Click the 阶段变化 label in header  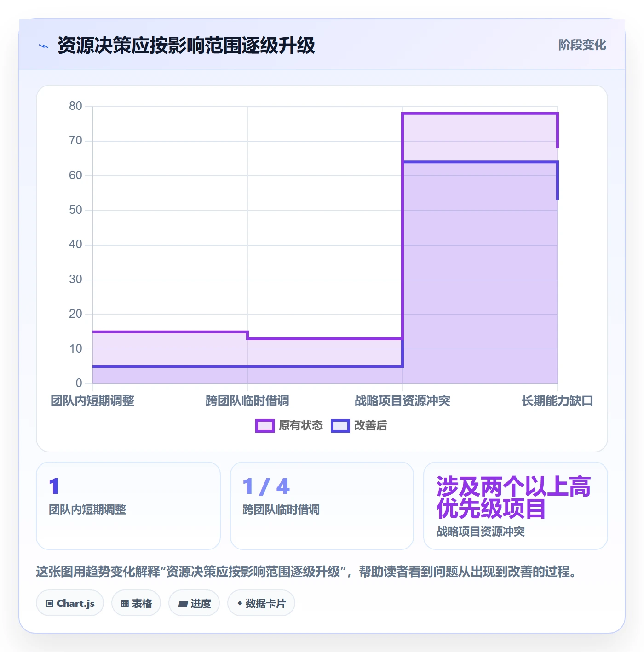click(x=582, y=45)
